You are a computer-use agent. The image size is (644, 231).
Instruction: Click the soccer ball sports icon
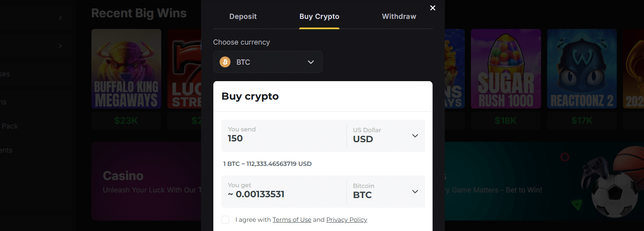(614, 196)
